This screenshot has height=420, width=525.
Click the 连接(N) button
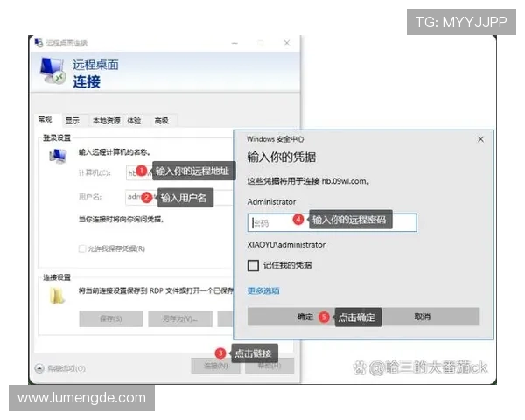[x=216, y=366]
